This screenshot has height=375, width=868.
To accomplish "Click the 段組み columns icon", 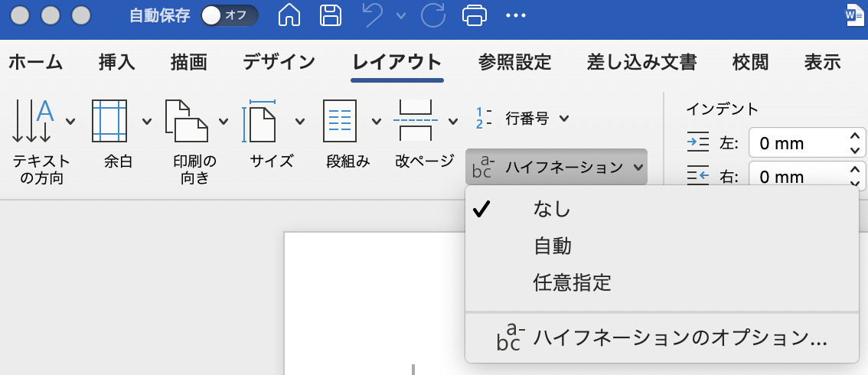I will click(339, 121).
